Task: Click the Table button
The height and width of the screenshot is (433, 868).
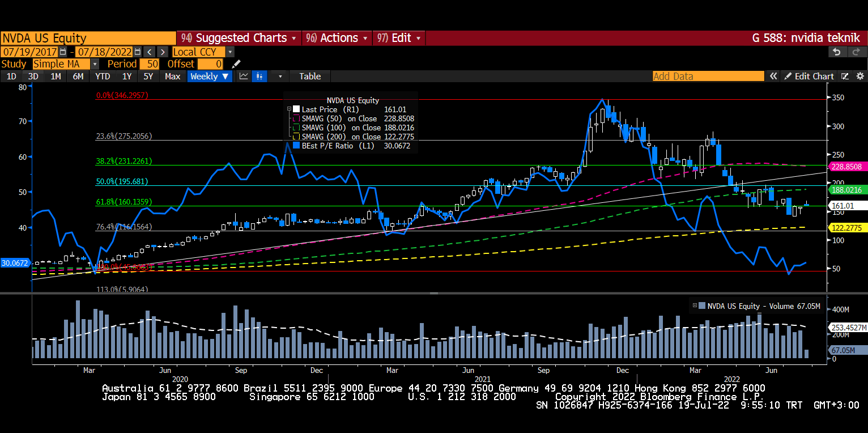Action: click(310, 76)
